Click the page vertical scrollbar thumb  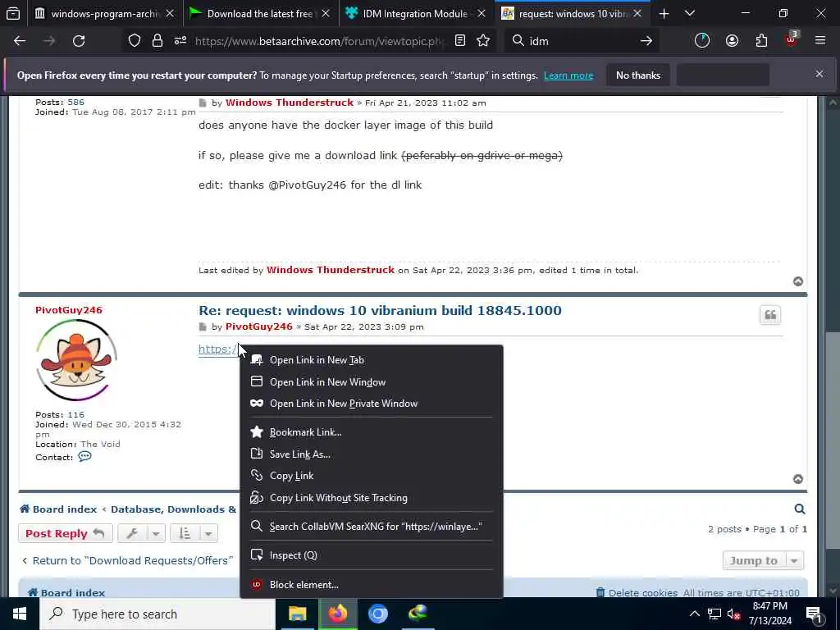pyautogui.click(x=832, y=440)
